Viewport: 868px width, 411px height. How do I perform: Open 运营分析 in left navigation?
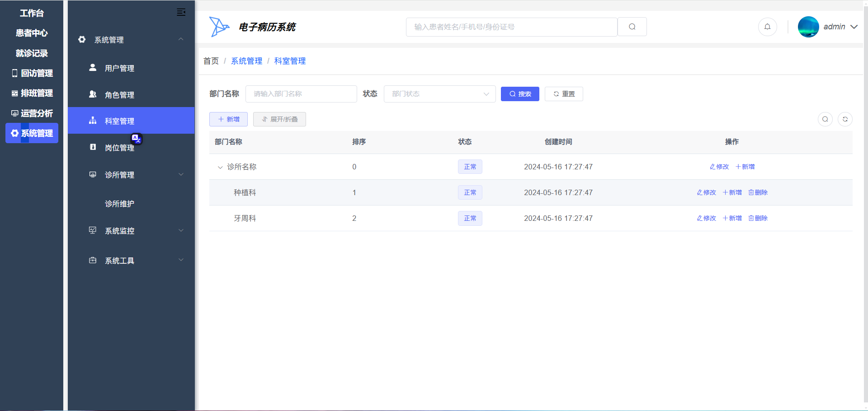[32, 113]
